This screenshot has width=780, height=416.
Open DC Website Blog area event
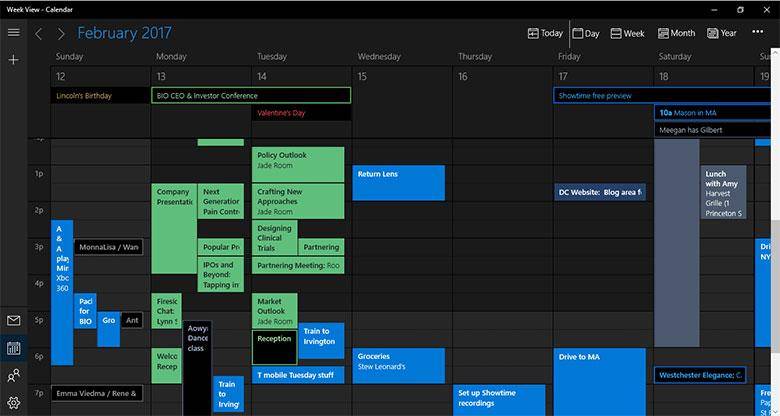point(600,192)
